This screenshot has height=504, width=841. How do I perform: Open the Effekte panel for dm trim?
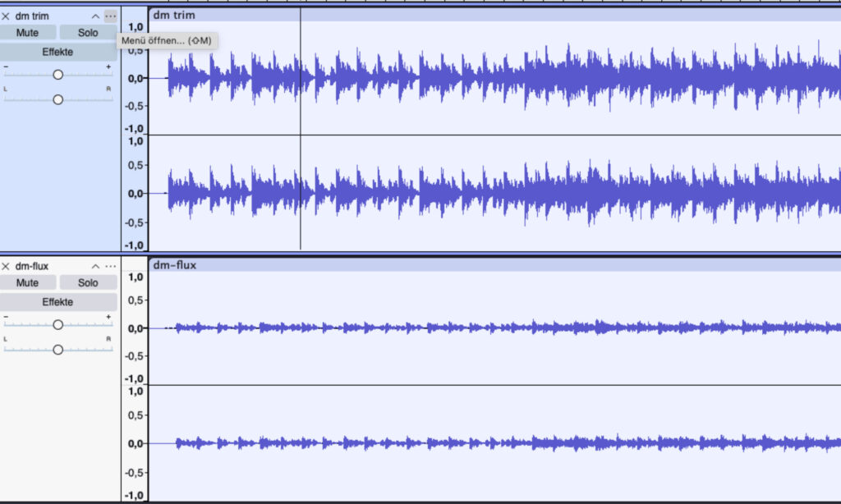[57, 51]
